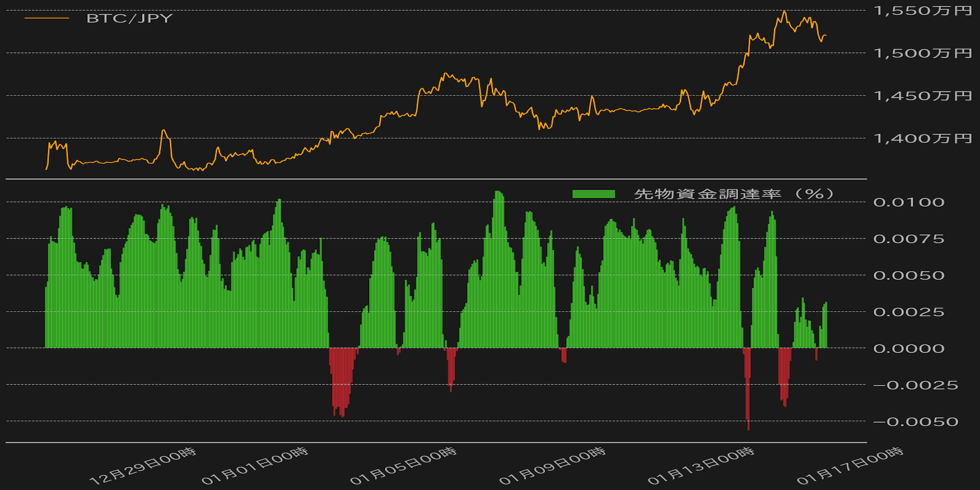The width and height of the screenshot is (980, 490).
Task: Click the BTC/JPY legend label
Action: coord(130,19)
